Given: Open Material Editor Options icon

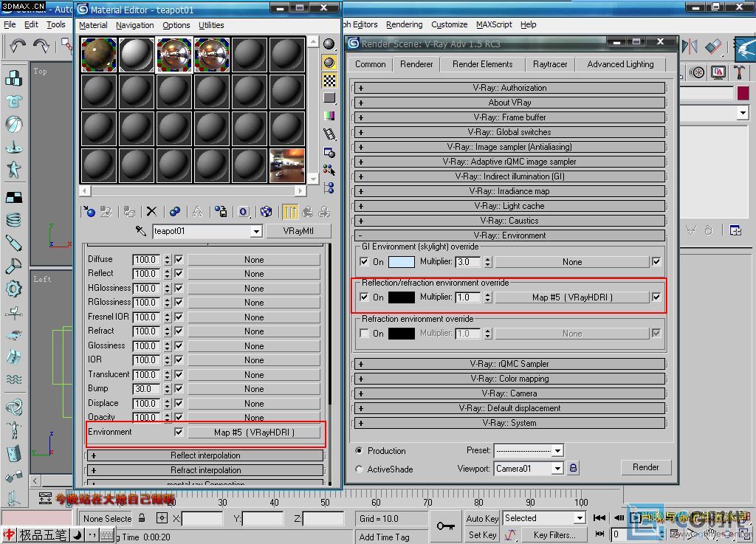Looking at the screenshot, I should [x=329, y=153].
